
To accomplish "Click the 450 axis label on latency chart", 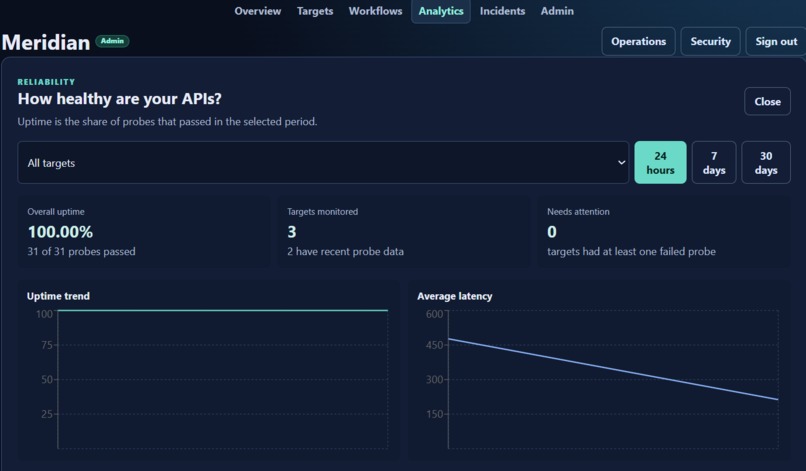I will [x=434, y=345].
